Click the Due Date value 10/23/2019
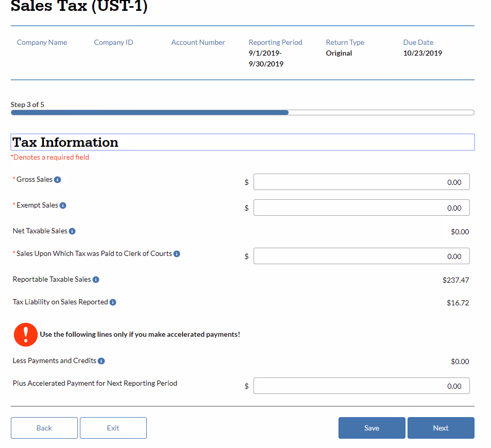This screenshot has height=448, width=491. 422,53
